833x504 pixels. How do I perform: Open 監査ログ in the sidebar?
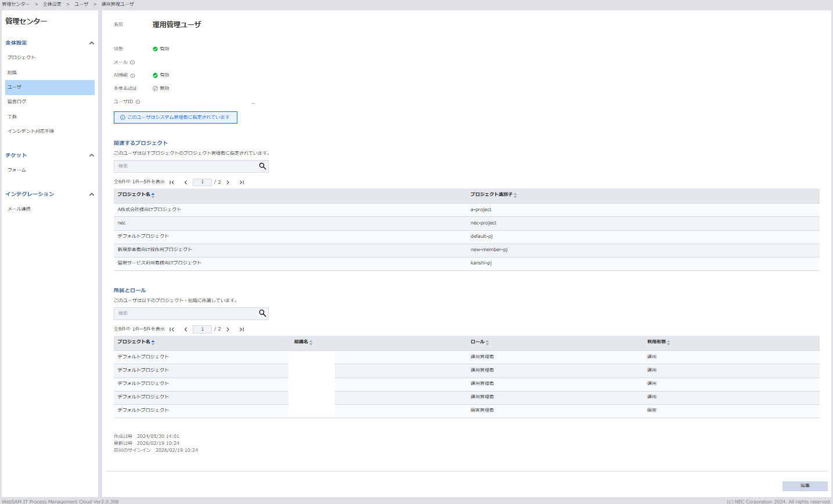17,101
